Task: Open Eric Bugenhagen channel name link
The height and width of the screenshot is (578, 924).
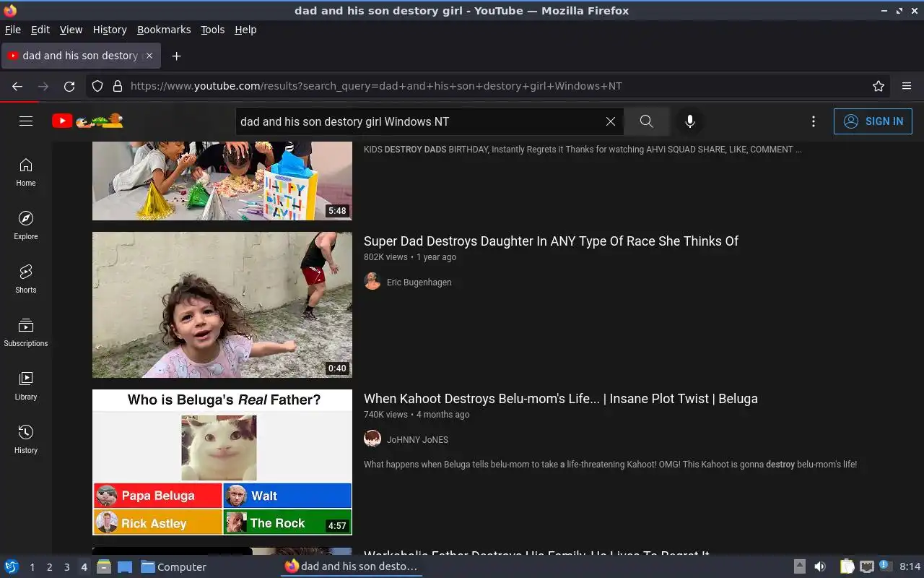Action: tap(419, 282)
